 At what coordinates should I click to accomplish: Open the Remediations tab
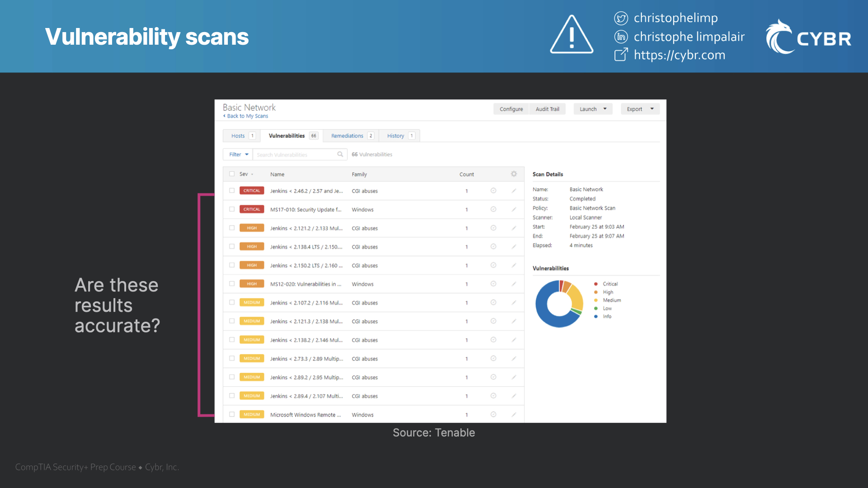pyautogui.click(x=351, y=136)
